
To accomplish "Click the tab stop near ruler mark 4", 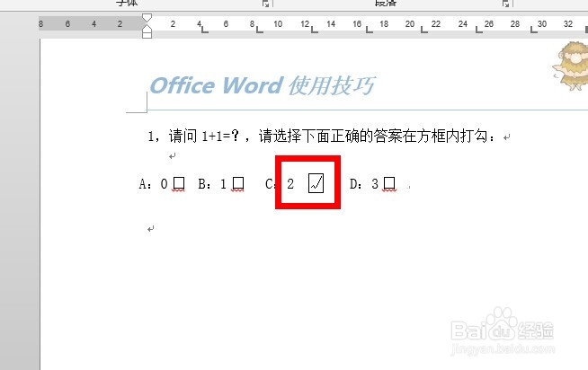I will click(204, 30).
